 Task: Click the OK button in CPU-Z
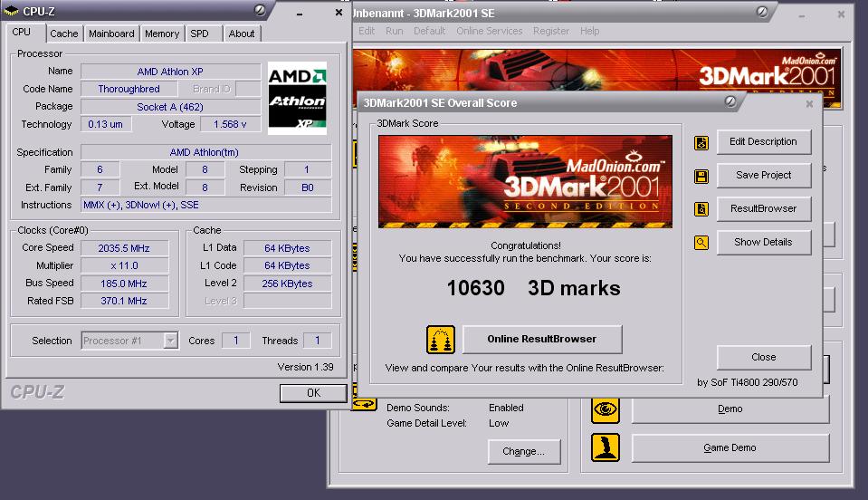click(313, 393)
